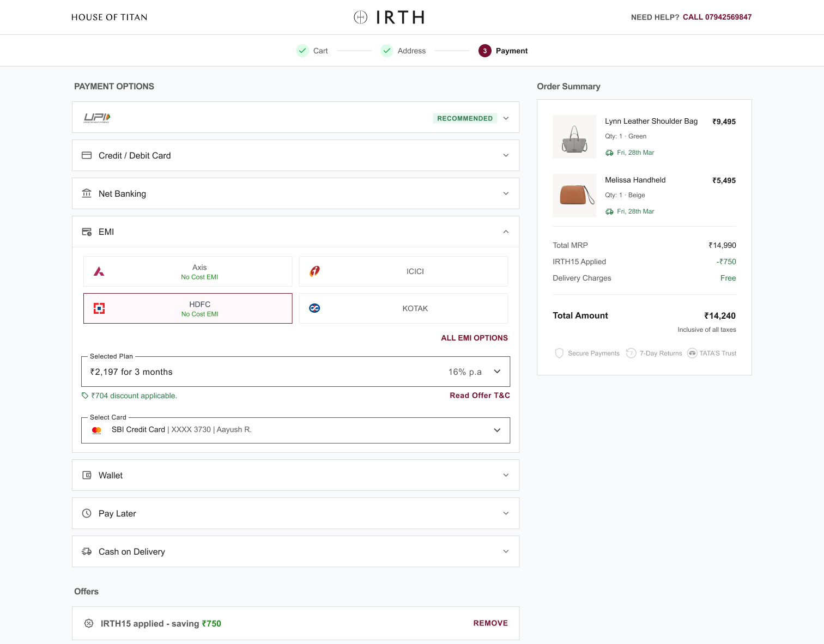Expand the Pay Later section chevron
Image resolution: width=824 pixels, height=644 pixels.
click(506, 513)
